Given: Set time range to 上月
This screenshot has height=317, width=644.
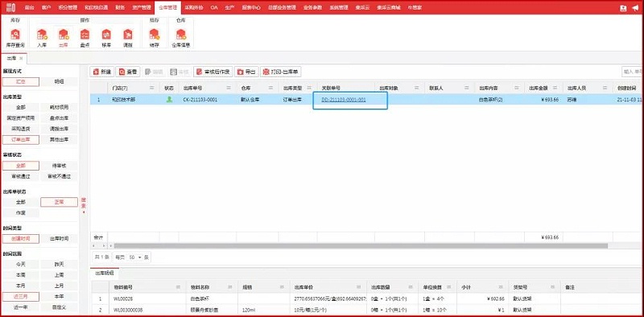Looking at the screenshot, I should pyautogui.click(x=59, y=286).
